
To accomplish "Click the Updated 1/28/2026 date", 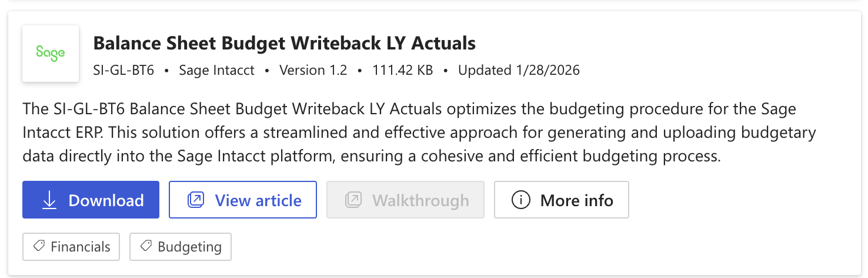I will click(x=519, y=71).
